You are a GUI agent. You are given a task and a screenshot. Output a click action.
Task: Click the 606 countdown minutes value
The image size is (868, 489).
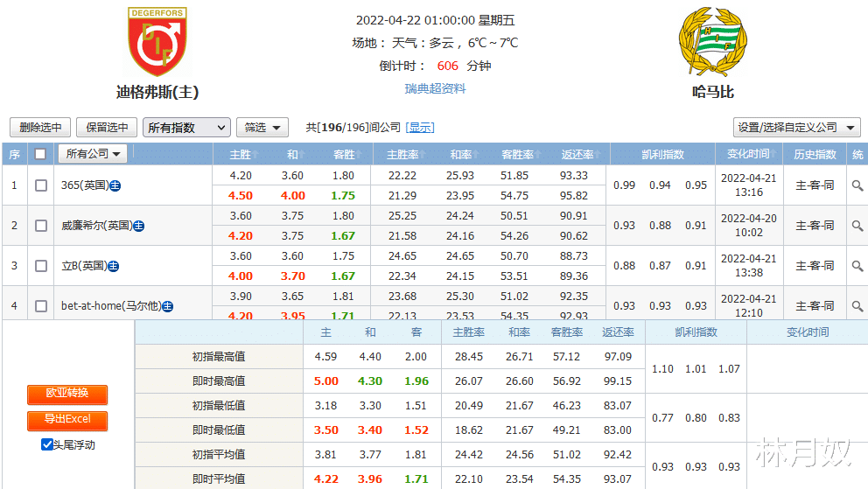[x=447, y=66]
